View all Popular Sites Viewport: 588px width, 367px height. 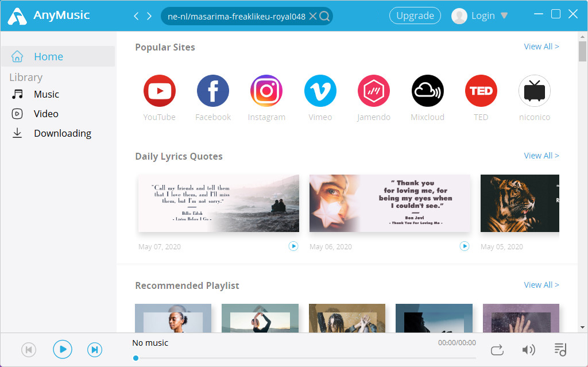point(541,47)
